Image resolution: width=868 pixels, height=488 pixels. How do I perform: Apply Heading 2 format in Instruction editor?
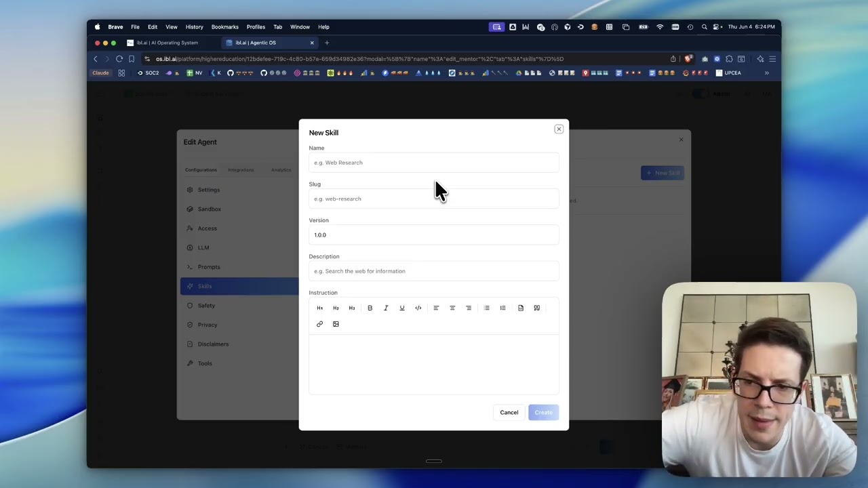point(336,308)
